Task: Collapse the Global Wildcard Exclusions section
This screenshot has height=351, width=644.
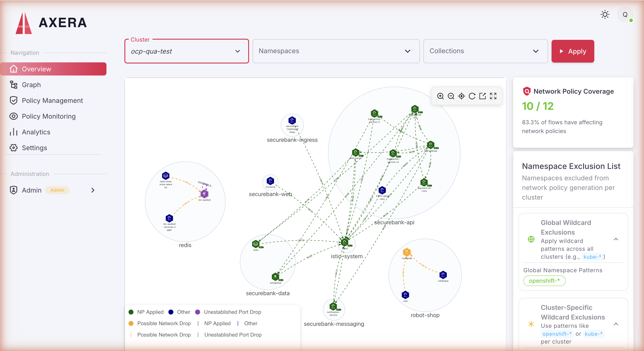Action: pos(616,239)
